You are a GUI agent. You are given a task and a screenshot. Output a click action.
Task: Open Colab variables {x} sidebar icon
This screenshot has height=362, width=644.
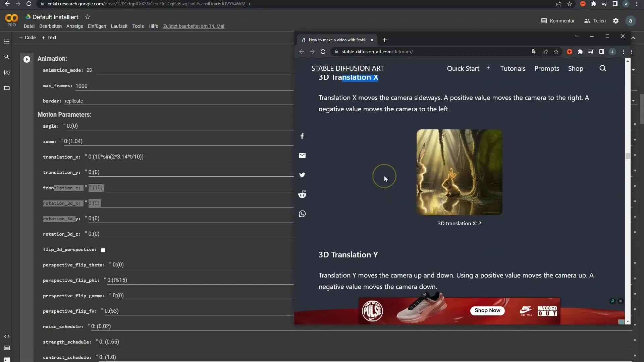pos(7,72)
